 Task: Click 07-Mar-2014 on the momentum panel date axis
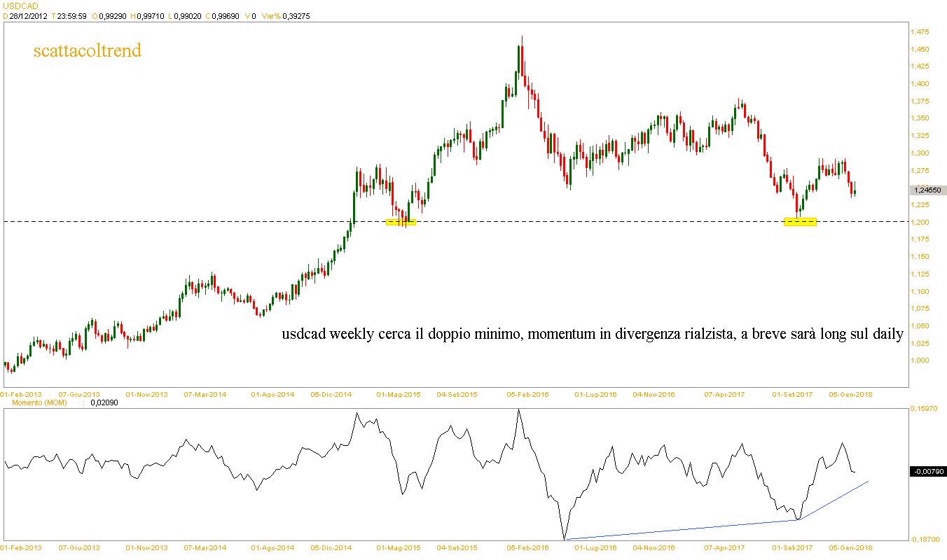coord(206,547)
